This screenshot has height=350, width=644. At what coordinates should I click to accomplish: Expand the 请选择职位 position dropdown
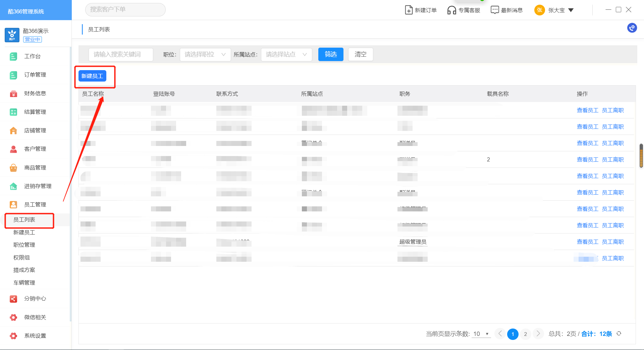205,54
